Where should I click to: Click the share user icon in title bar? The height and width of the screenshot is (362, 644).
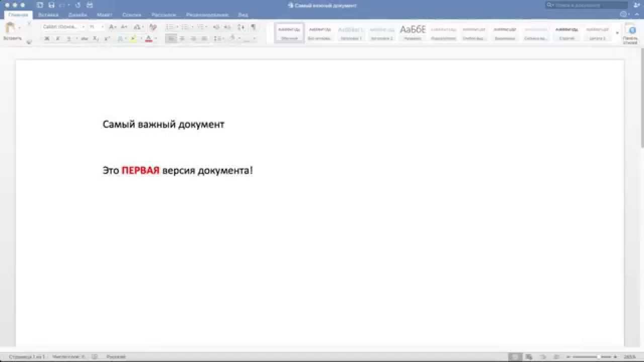[636, 5]
